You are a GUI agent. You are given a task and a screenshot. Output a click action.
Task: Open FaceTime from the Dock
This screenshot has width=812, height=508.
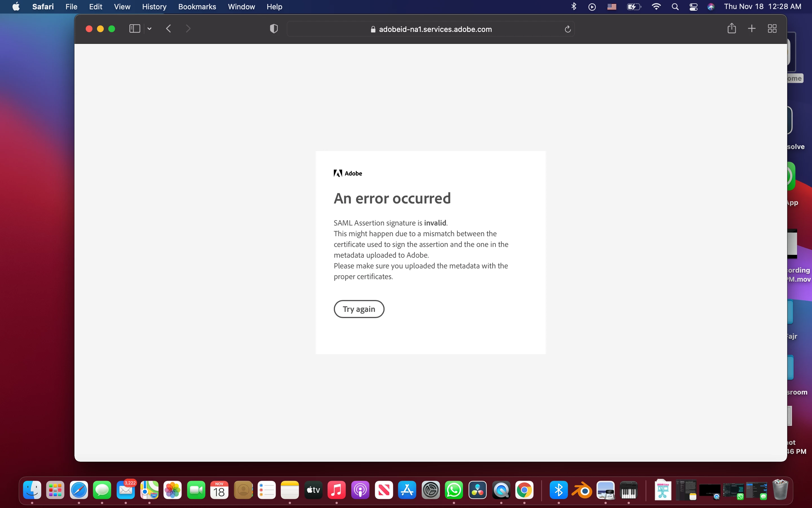196,490
